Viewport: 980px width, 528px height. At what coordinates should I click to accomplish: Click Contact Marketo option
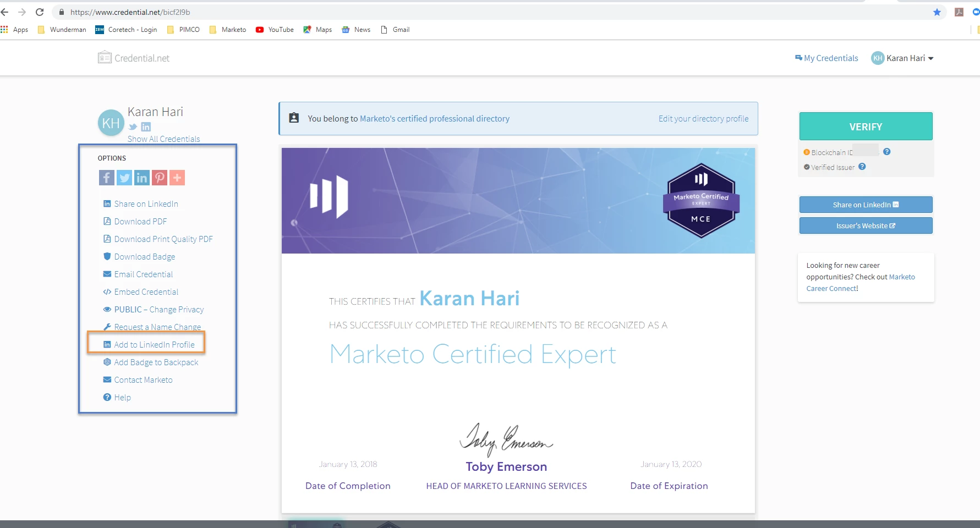[x=138, y=380]
